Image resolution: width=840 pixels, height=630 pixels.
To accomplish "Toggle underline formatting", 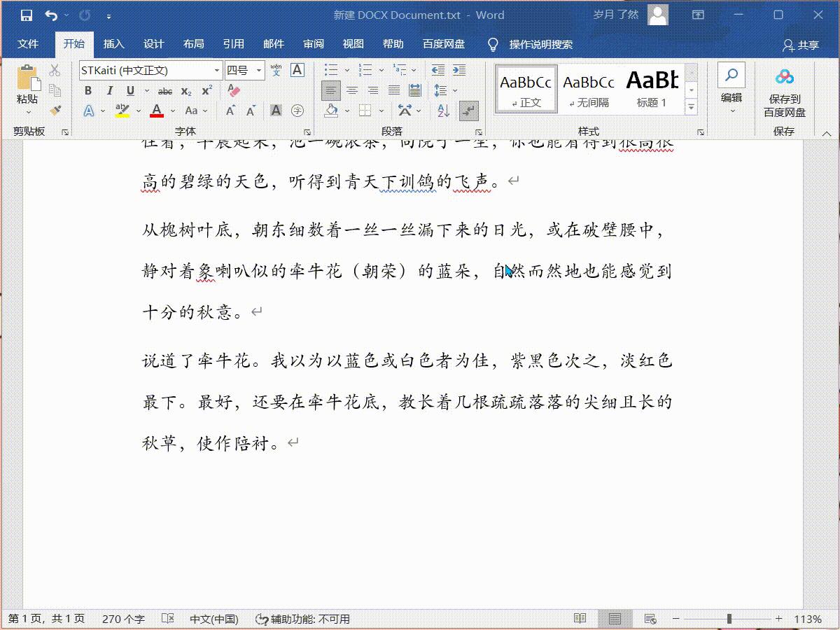I will 130,90.
